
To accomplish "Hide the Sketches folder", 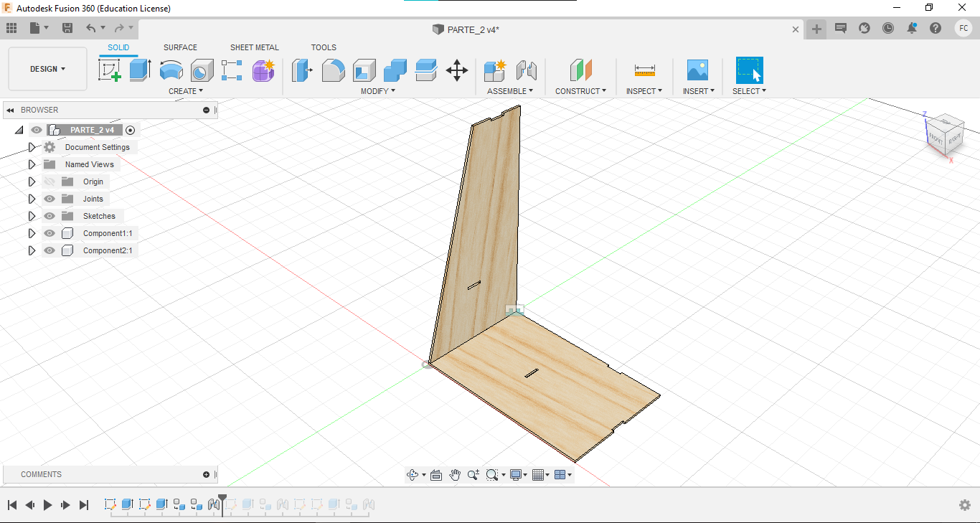I will click(50, 216).
